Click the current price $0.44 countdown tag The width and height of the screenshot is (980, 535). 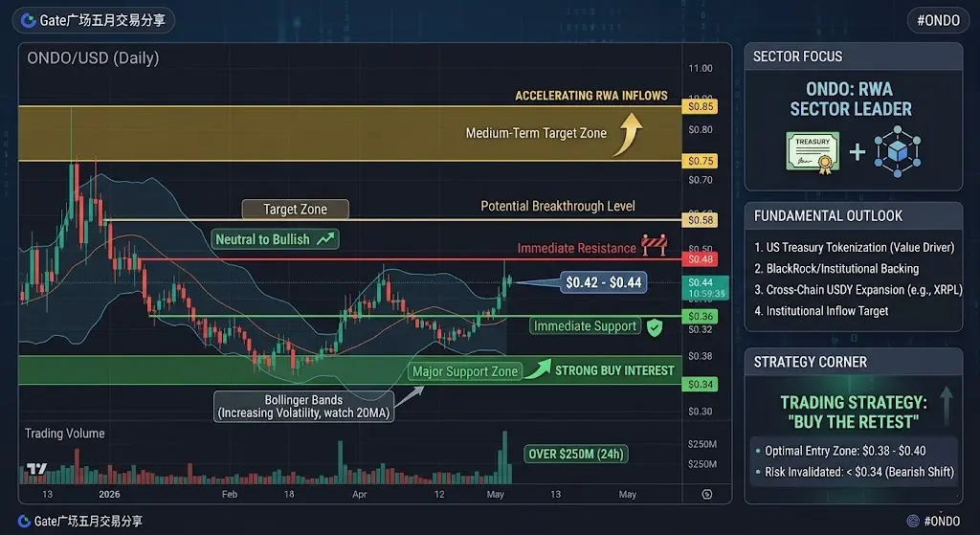point(705,287)
